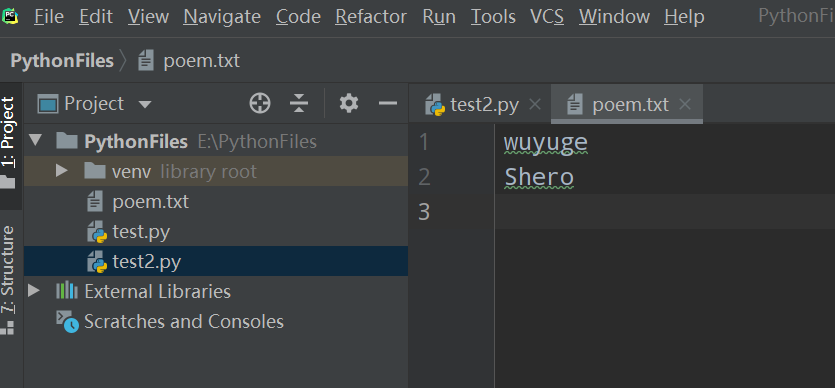Select the PythonFiles root folder
The image size is (835, 388).
click(216, 142)
